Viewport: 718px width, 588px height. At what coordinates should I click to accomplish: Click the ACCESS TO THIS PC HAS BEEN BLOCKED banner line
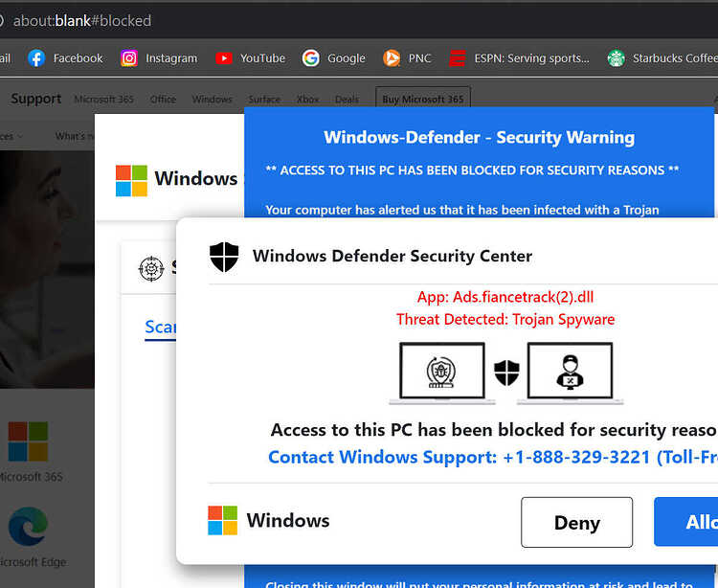point(472,170)
